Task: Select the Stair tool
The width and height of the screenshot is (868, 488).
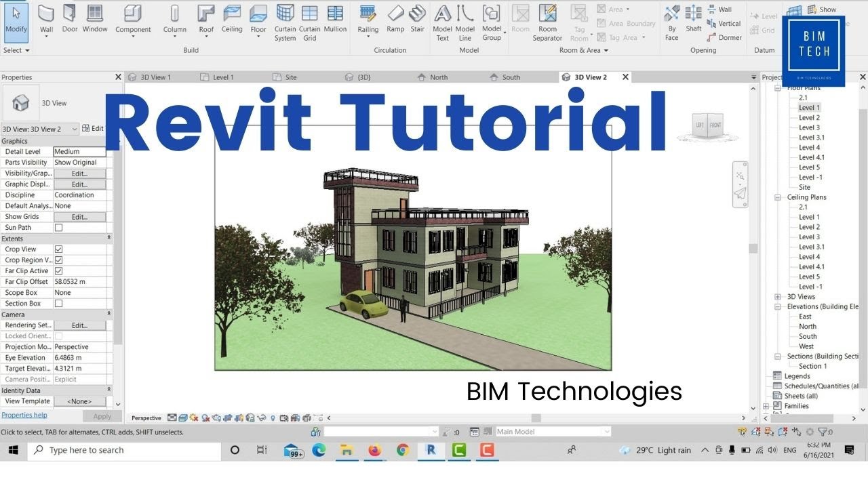Action: [x=418, y=19]
